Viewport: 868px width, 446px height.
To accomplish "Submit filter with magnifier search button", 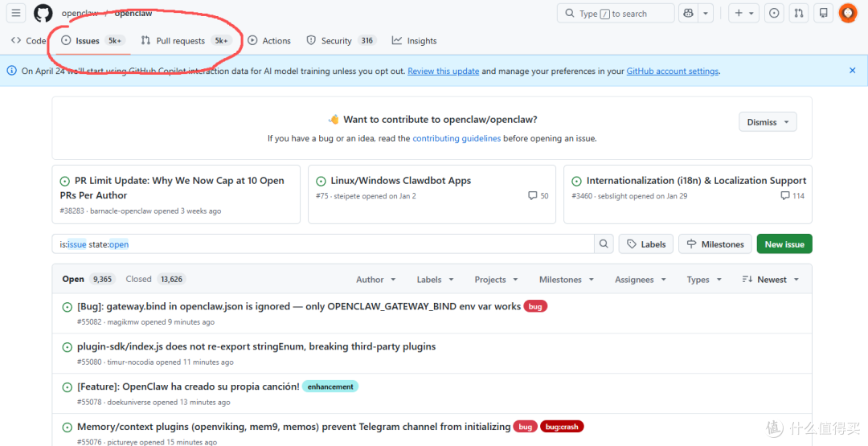I will 604,244.
